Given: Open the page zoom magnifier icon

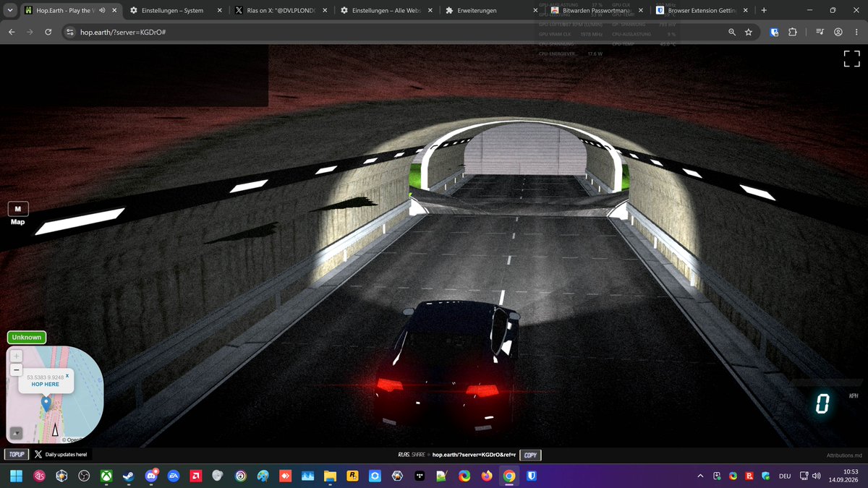Looking at the screenshot, I should coord(732,33).
